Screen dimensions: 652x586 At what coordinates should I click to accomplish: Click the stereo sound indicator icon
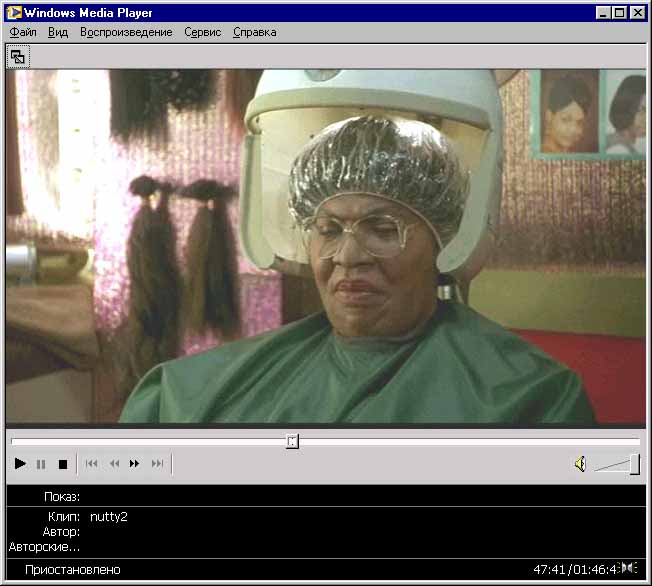coord(629,567)
